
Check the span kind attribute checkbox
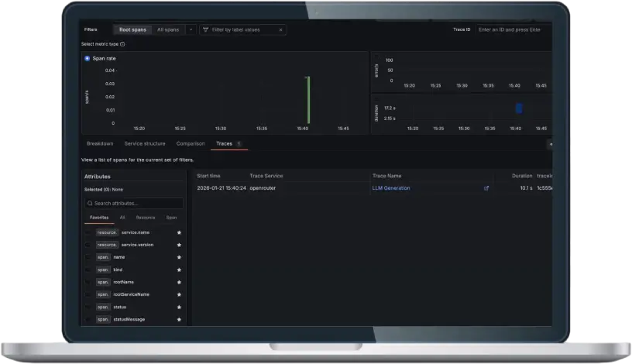tap(88, 270)
